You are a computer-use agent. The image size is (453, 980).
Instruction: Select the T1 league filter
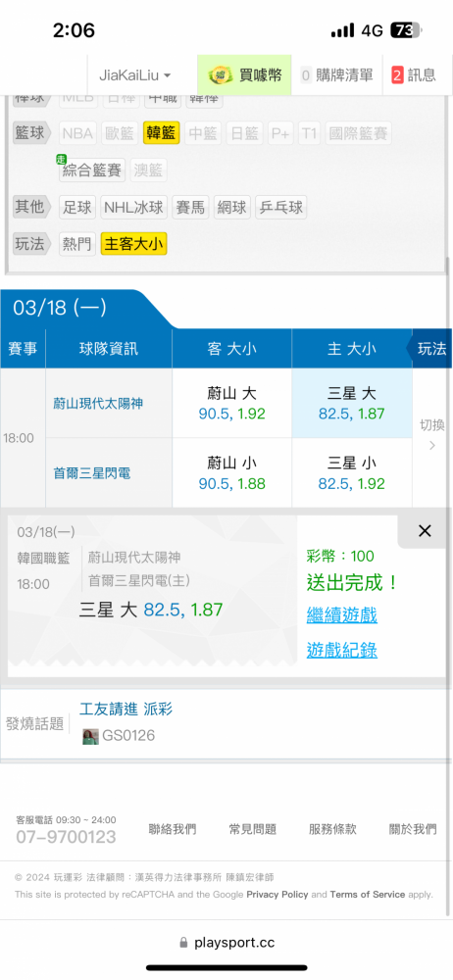(310, 133)
